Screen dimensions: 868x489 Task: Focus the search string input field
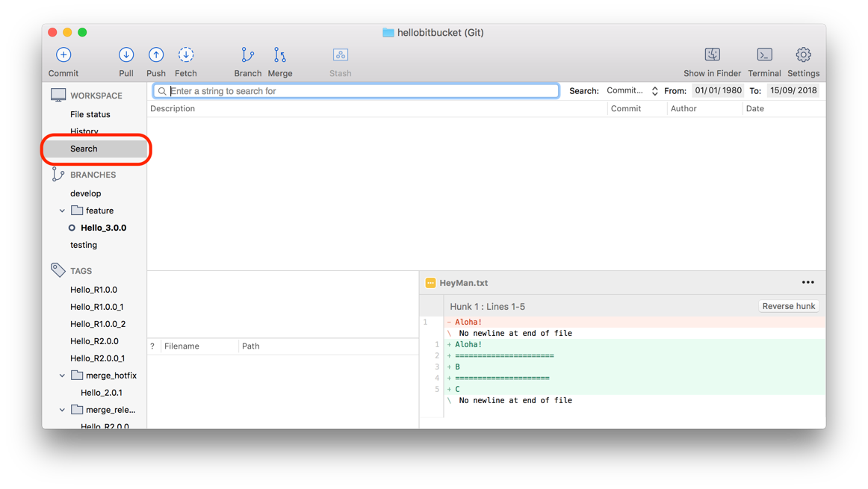pos(356,91)
